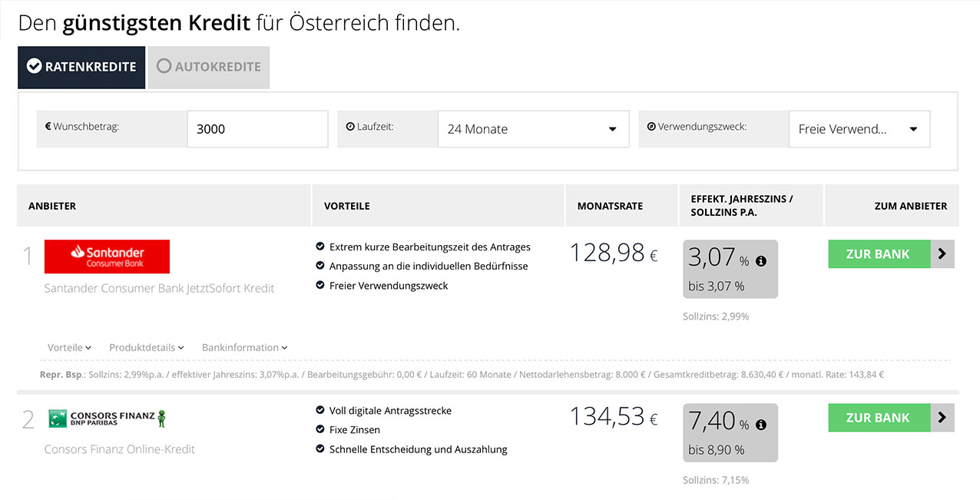The width and height of the screenshot is (980, 500).
Task: Click the monthly rate 134,53 €
Action: click(x=614, y=416)
